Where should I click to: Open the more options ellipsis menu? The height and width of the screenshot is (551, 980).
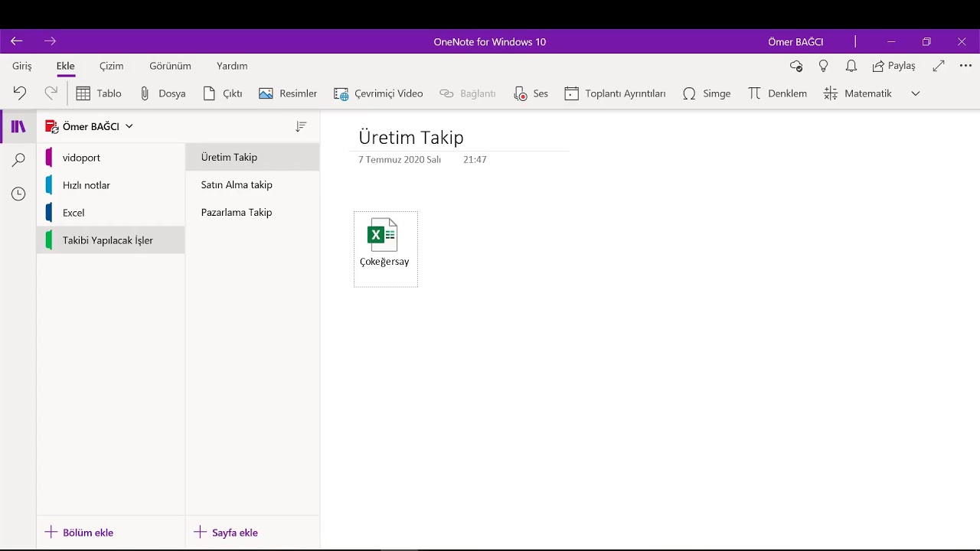[965, 66]
